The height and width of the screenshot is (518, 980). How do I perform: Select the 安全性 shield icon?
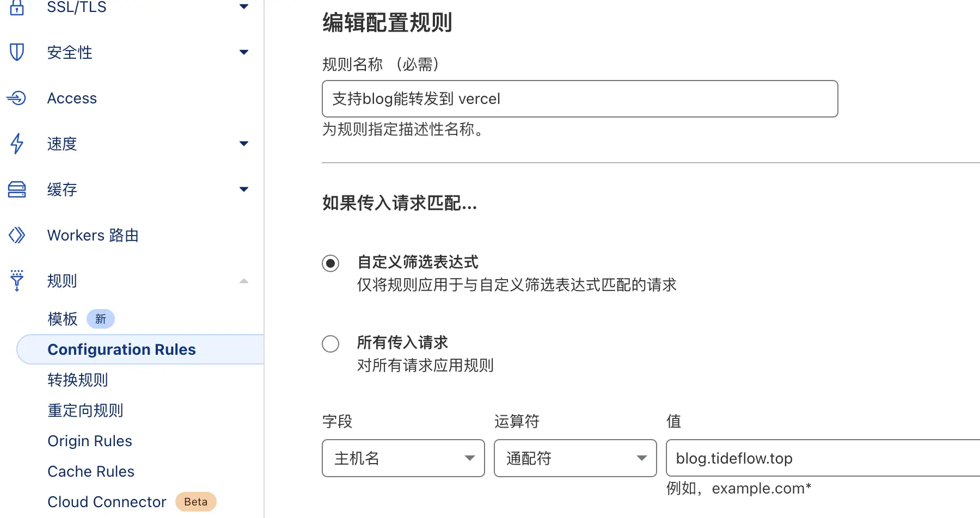coord(17,52)
